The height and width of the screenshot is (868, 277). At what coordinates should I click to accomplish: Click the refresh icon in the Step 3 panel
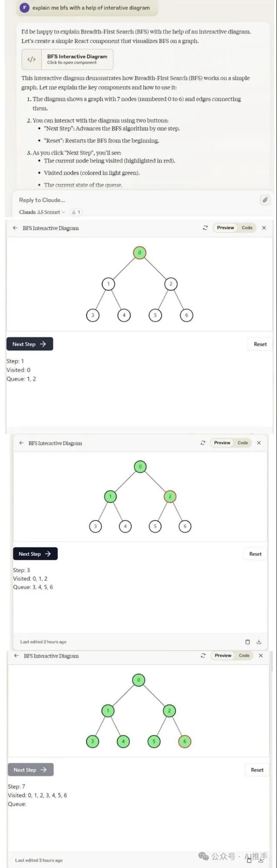tap(203, 443)
